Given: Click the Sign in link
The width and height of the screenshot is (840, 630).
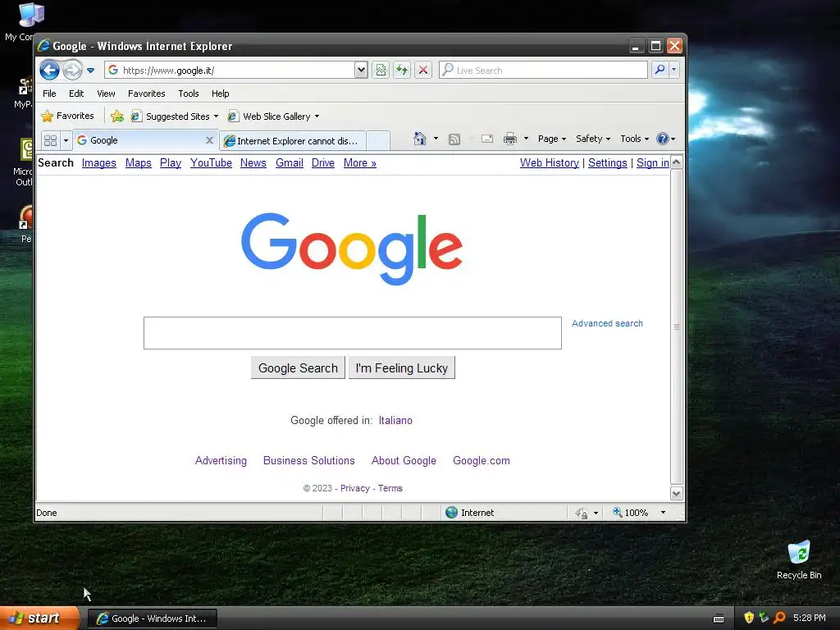Looking at the screenshot, I should pyautogui.click(x=652, y=163).
